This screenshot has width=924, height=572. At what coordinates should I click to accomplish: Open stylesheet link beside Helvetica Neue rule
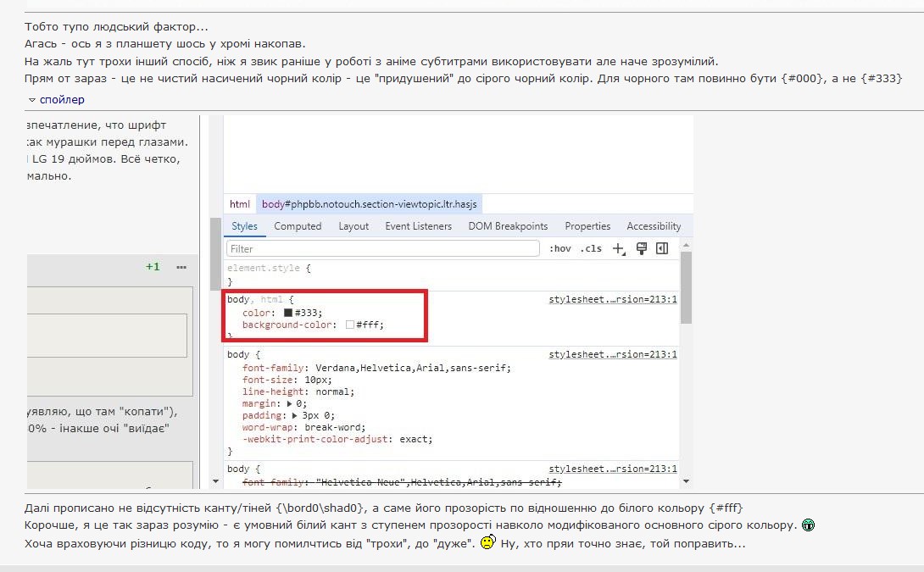click(613, 469)
